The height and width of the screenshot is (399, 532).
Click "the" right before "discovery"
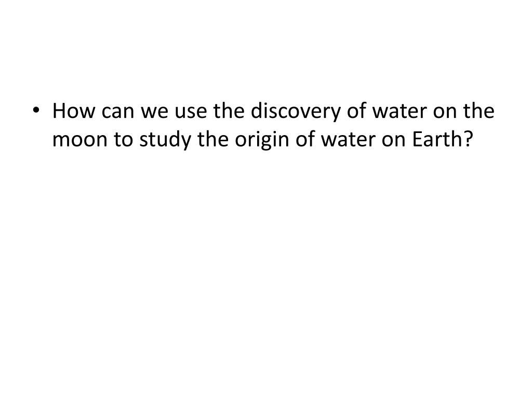tap(229, 111)
